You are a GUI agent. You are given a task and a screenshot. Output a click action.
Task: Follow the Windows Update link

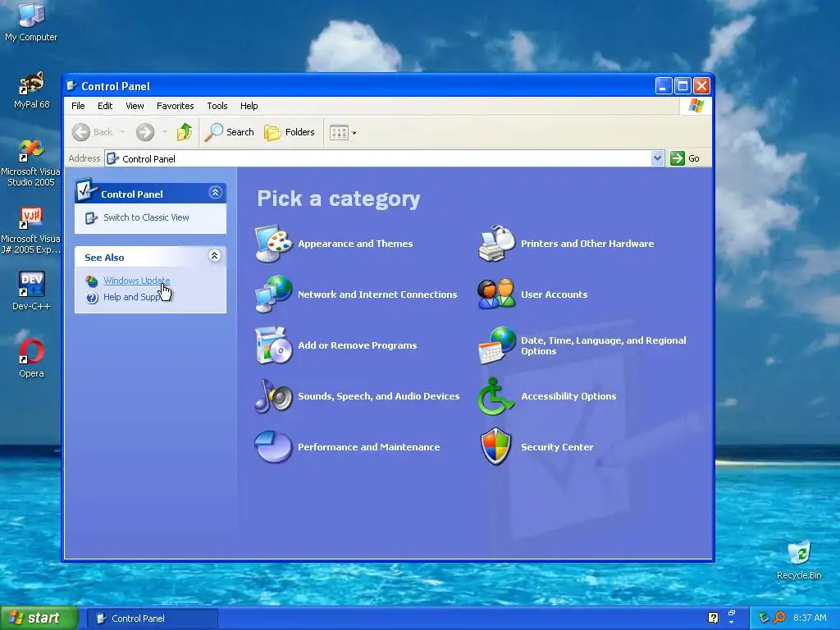pos(137,281)
